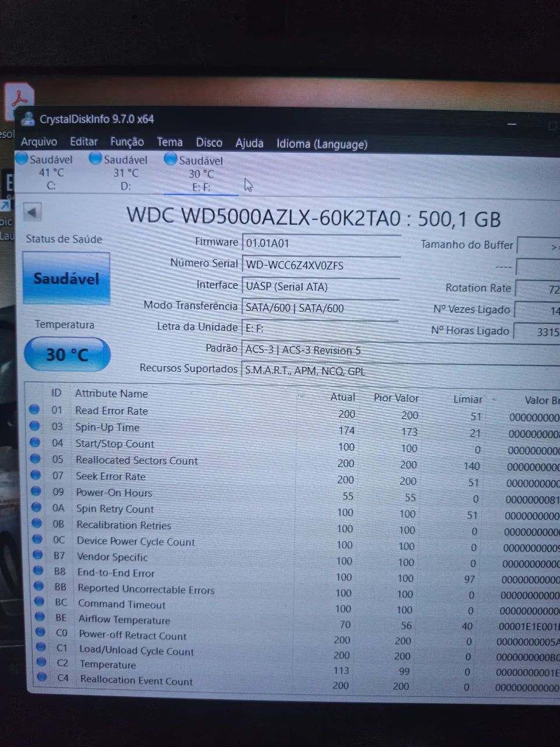Click status dot of Spin-Up Time row
The image size is (560, 747).
[35, 426]
